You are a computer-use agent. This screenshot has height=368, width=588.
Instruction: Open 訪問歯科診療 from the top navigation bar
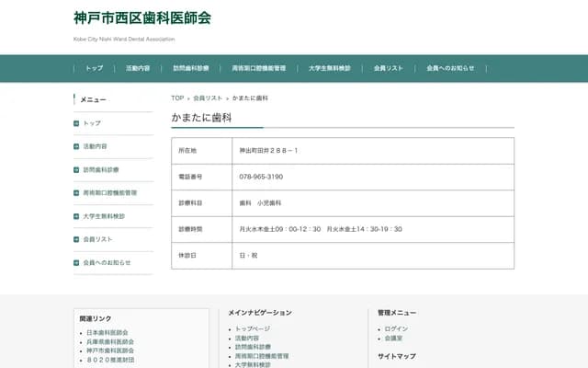click(x=191, y=68)
